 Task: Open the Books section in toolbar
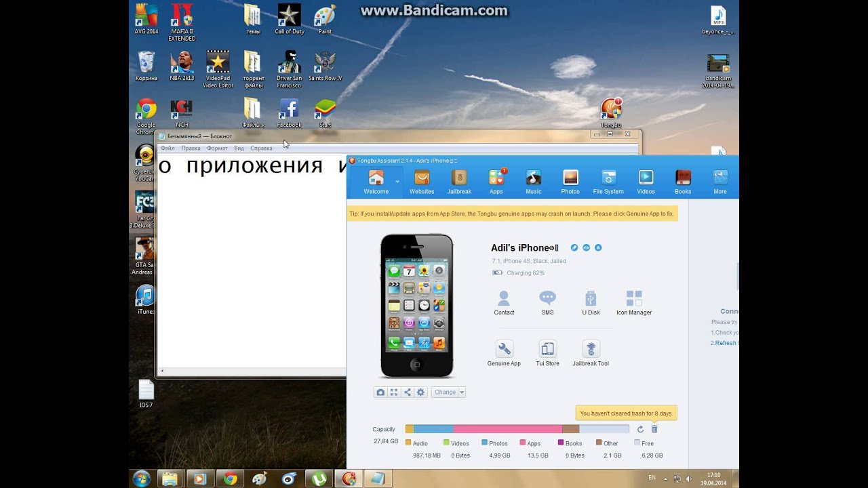click(683, 182)
